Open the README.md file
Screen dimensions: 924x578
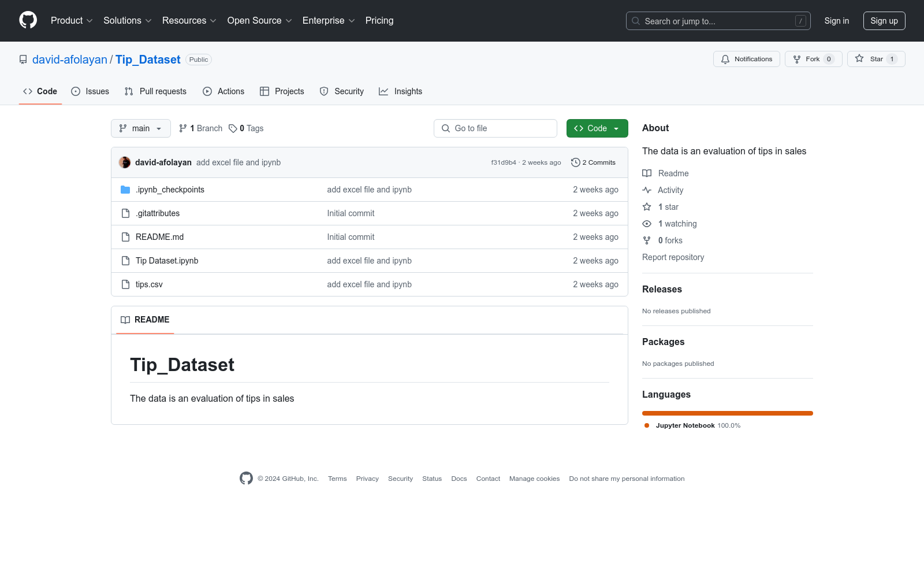click(x=159, y=237)
